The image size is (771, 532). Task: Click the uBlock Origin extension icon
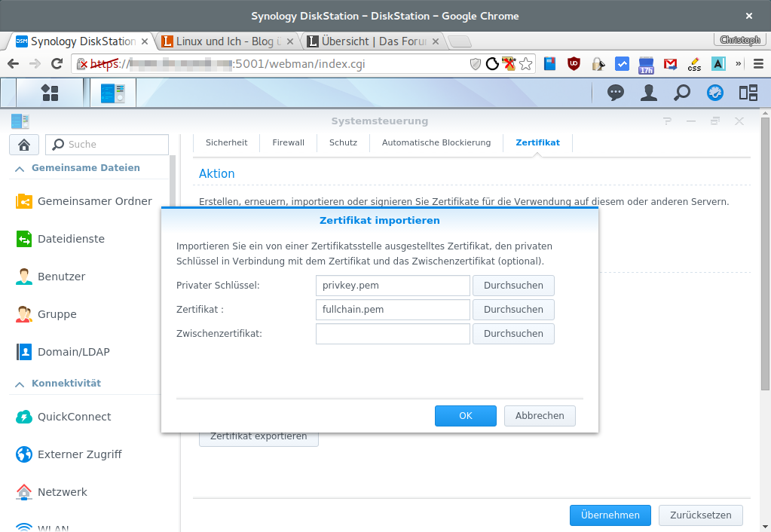point(574,64)
